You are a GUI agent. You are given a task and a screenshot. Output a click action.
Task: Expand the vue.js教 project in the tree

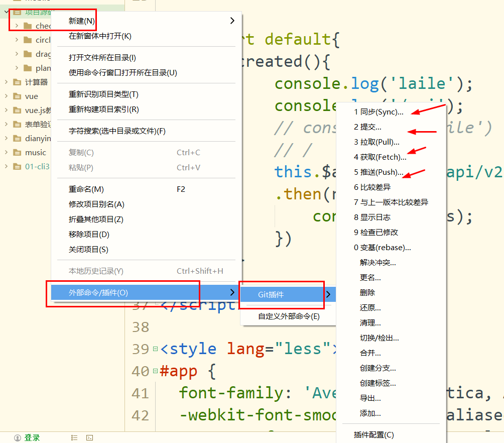click(5, 110)
